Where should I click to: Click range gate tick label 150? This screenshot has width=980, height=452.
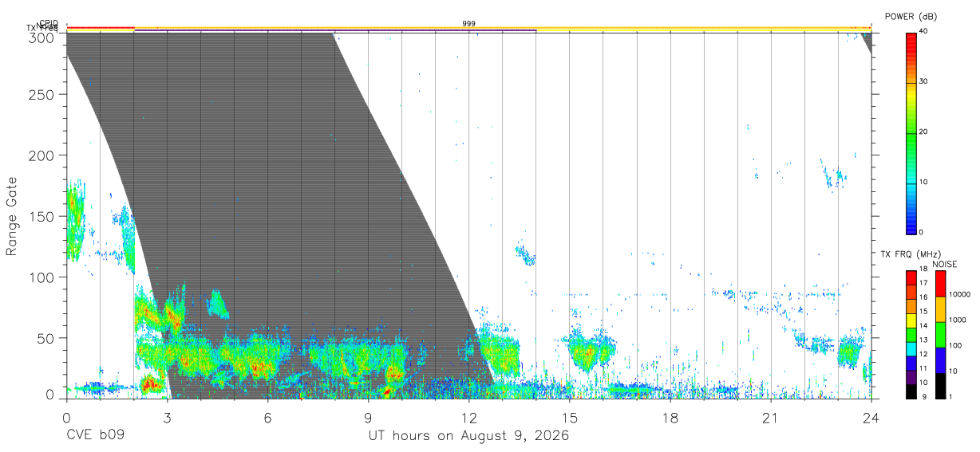(x=40, y=217)
